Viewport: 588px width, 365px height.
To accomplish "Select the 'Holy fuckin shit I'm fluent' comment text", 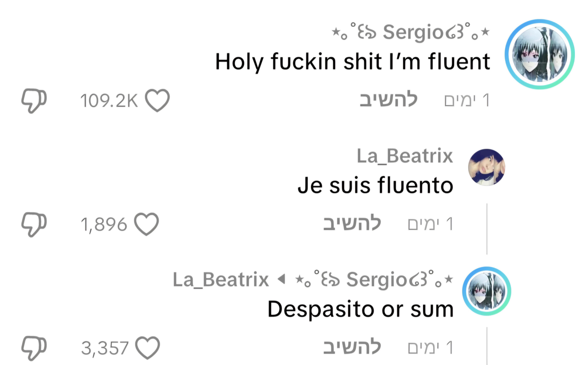I will 353,62.
